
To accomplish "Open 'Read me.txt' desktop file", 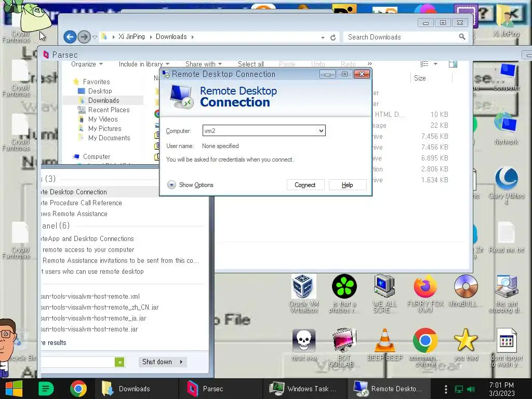I will coord(506,237).
